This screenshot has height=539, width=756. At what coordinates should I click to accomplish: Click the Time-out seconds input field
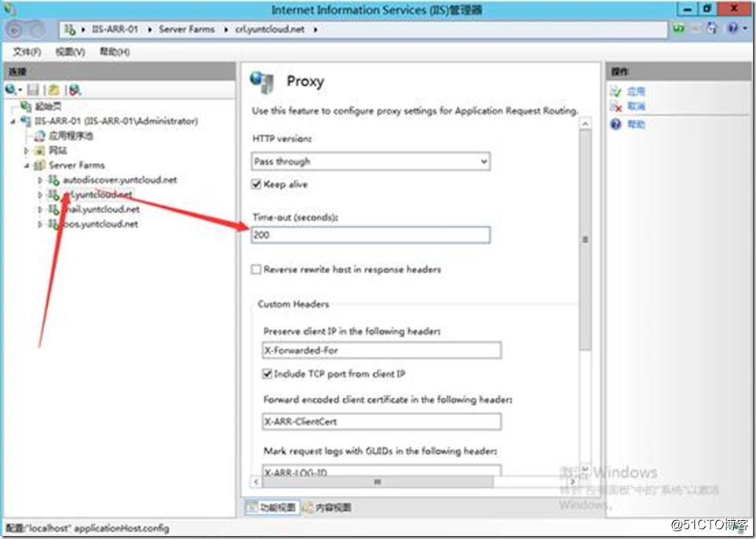point(371,235)
